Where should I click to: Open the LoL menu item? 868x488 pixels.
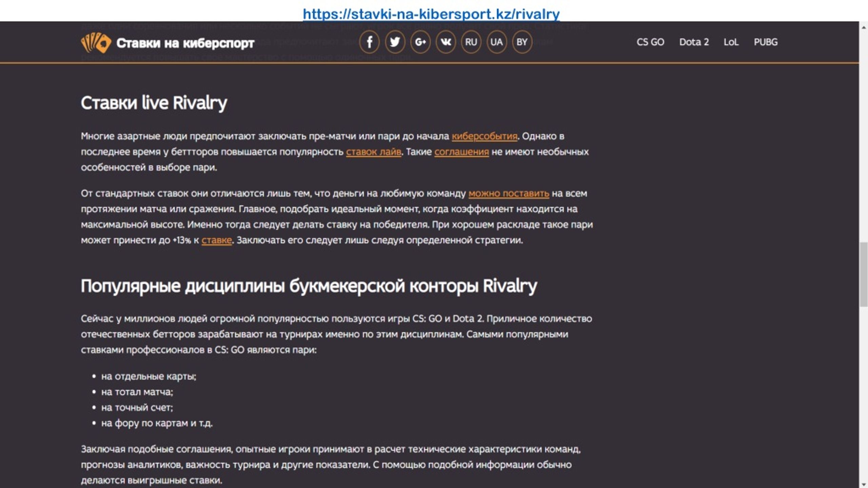pos(731,42)
